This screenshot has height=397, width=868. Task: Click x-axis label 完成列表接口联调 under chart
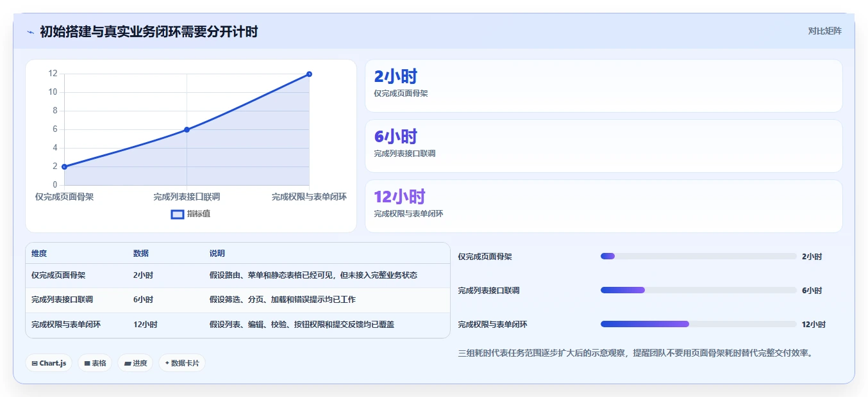coord(187,197)
